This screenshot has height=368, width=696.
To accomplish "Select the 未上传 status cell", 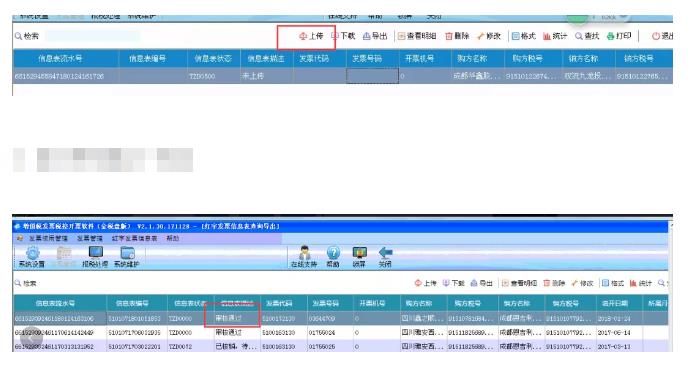I will (x=267, y=76).
